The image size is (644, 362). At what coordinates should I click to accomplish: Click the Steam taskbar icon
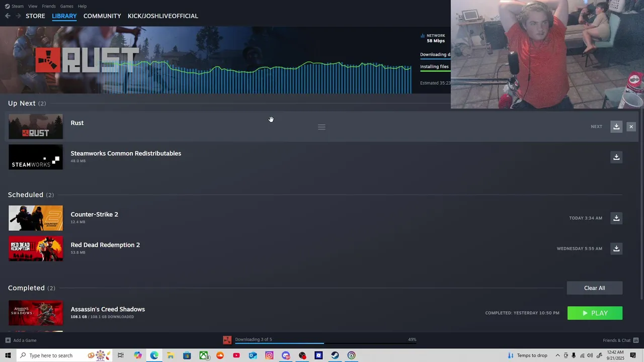point(335,355)
